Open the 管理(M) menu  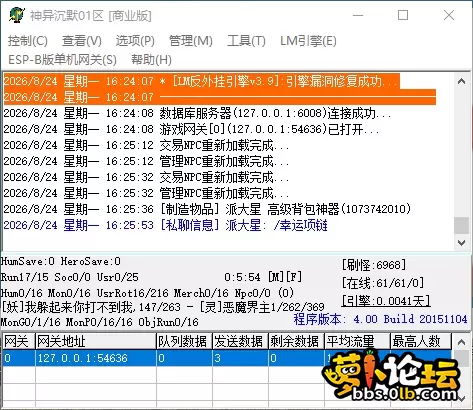[x=191, y=41]
